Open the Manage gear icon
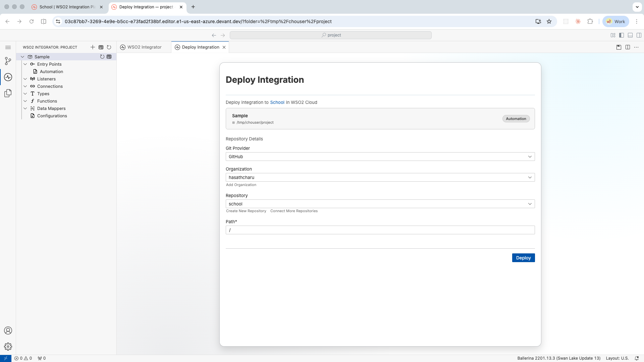This screenshot has width=644, height=362. (x=8, y=347)
